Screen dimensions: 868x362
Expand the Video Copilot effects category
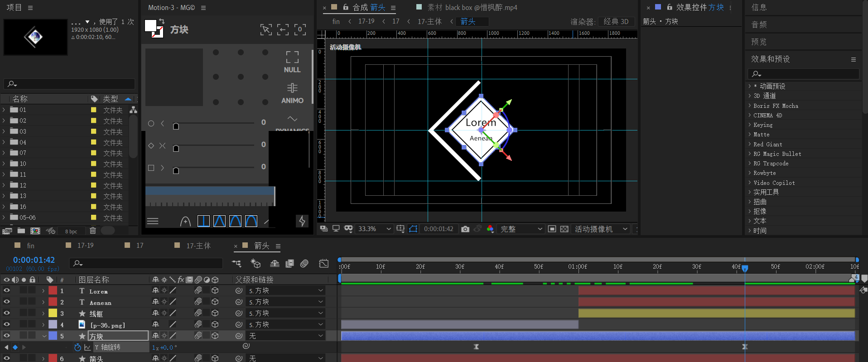tap(750, 183)
